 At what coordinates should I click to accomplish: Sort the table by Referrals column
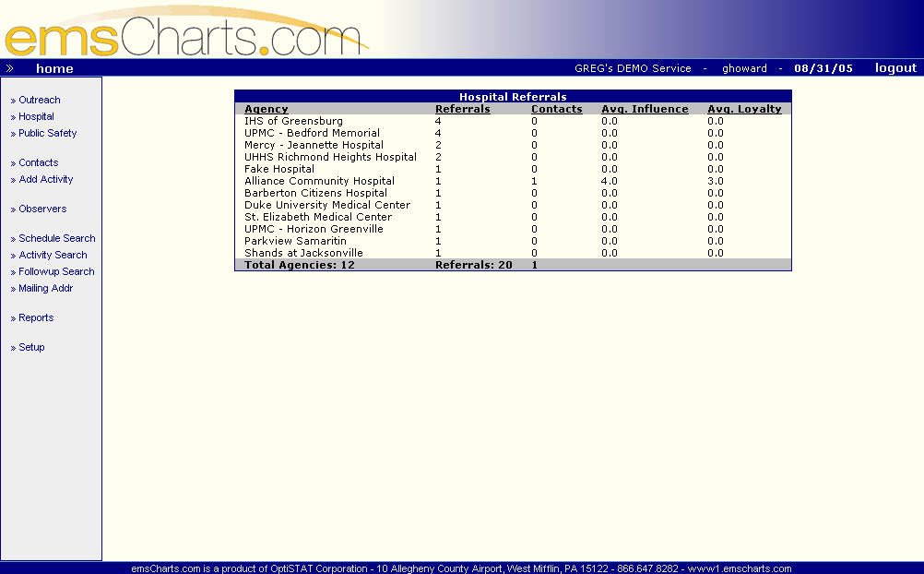pos(461,109)
